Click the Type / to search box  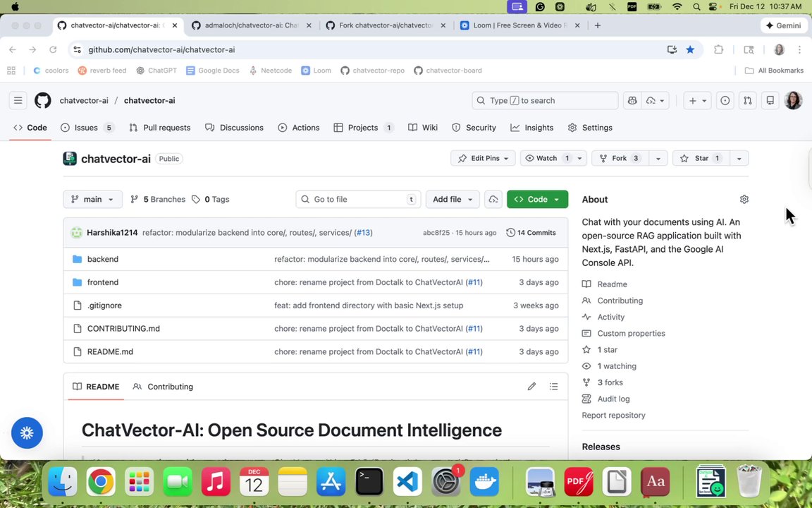click(545, 101)
